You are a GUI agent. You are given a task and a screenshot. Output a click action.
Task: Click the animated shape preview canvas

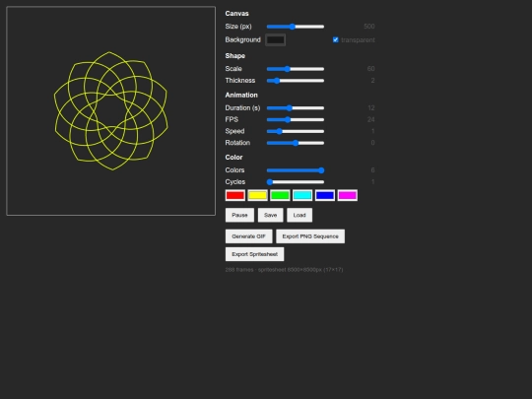(111, 111)
